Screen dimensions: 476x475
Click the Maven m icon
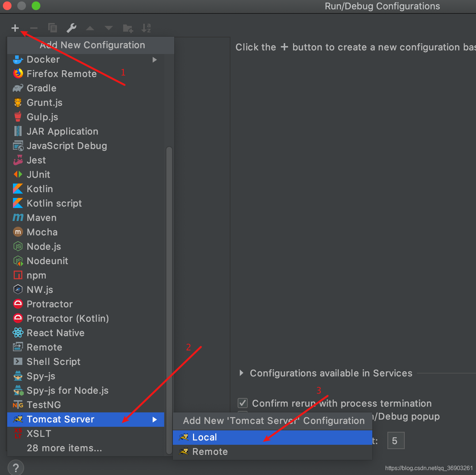click(x=18, y=218)
